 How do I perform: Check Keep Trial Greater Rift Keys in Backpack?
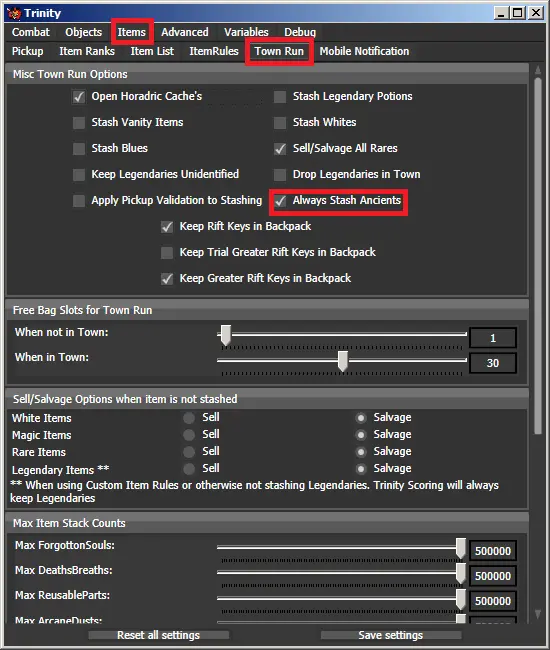click(x=167, y=253)
